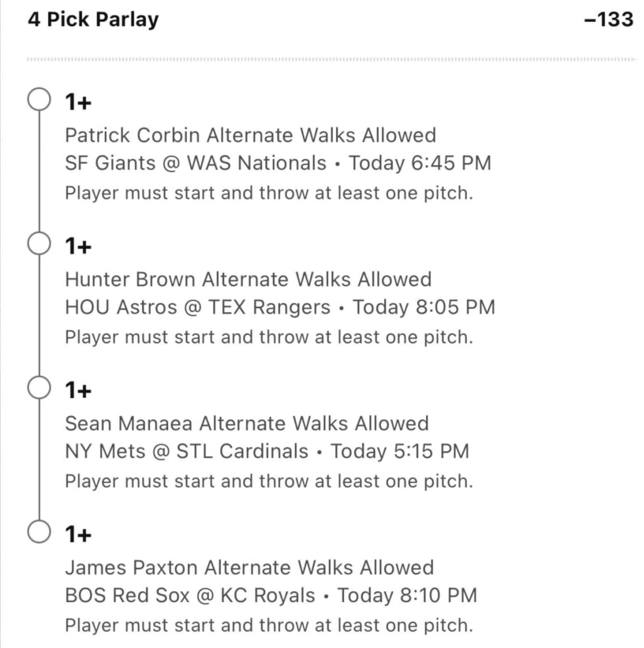644x648 pixels.
Task: View BOS Red Sox @ KC Royals game
Action: tap(190, 596)
